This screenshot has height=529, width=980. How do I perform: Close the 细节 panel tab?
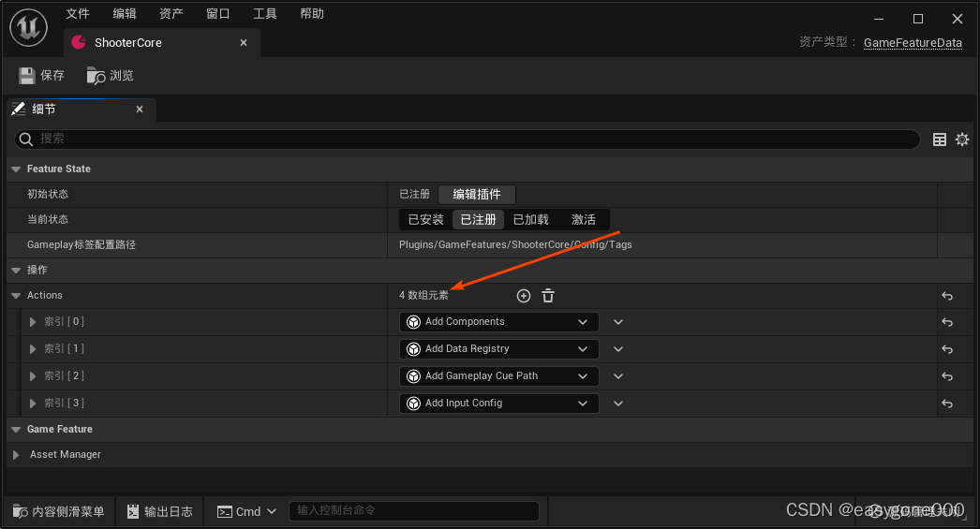tap(140, 110)
